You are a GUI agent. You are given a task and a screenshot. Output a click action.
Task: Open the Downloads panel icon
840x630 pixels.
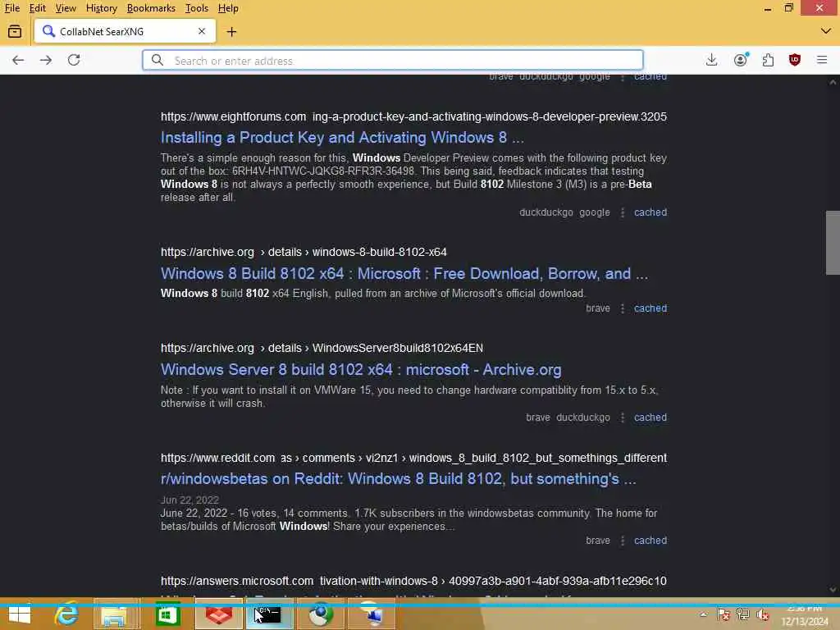point(711,60)
